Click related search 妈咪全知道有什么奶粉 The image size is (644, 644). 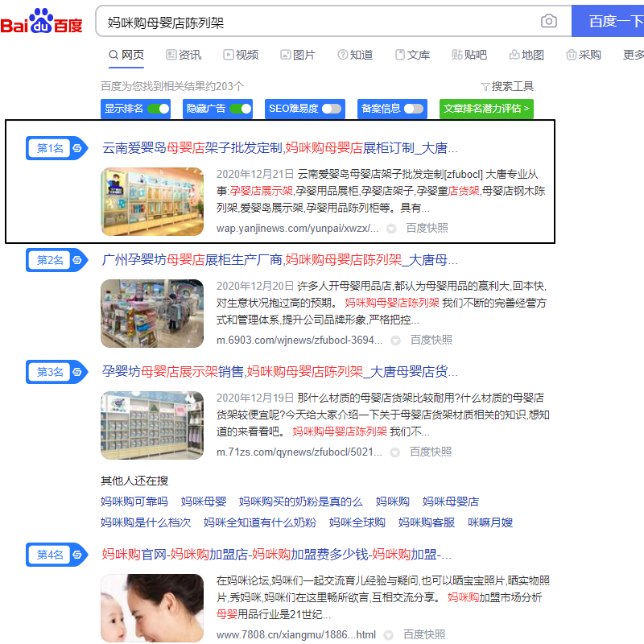[x=259, y=522]
